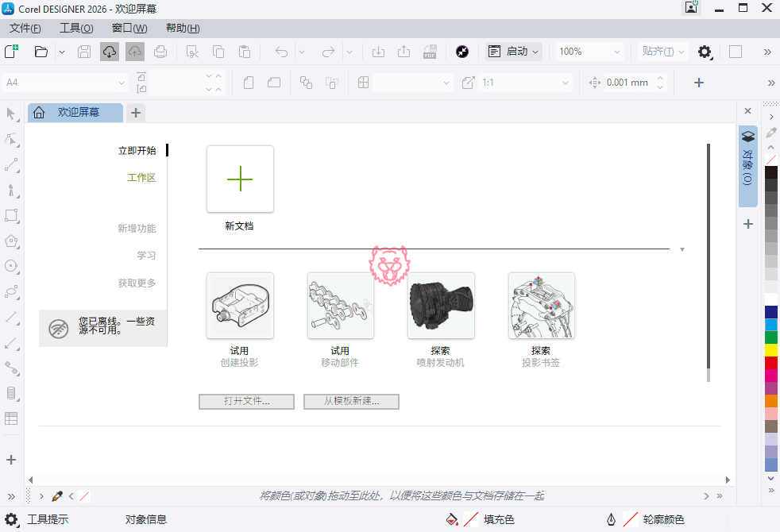Click the Open folder toolbar icon
780x532 pixels.
[41, 52]
